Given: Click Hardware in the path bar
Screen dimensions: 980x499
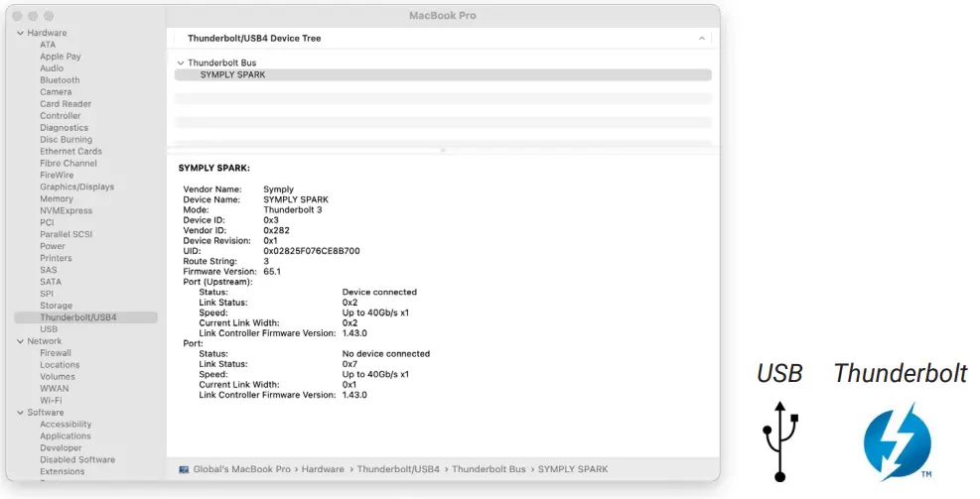Looking at the screenshot, I should click(323, 469).
